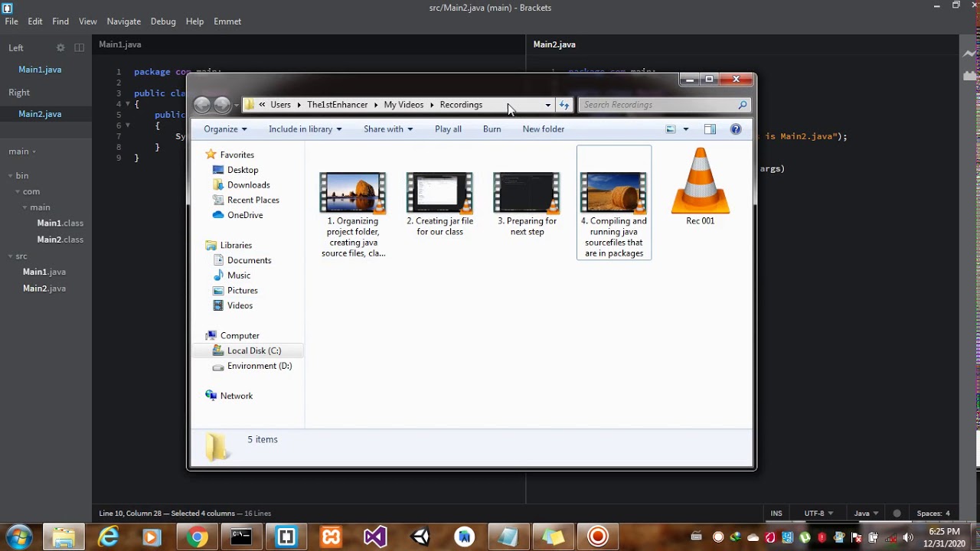Viewport: 980px width, 551px height.
Task: Open Windows Media Player from the taskbar
Action: pos(152,537)
